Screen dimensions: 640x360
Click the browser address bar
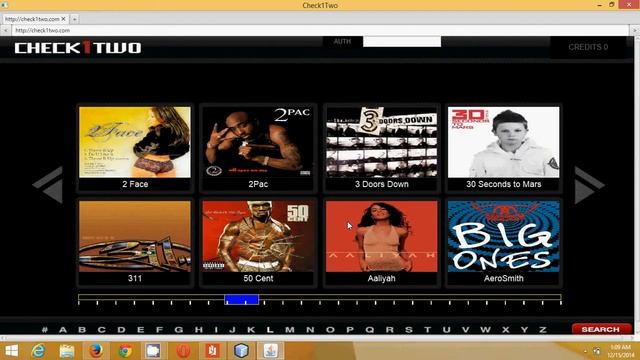coord(320,30)
